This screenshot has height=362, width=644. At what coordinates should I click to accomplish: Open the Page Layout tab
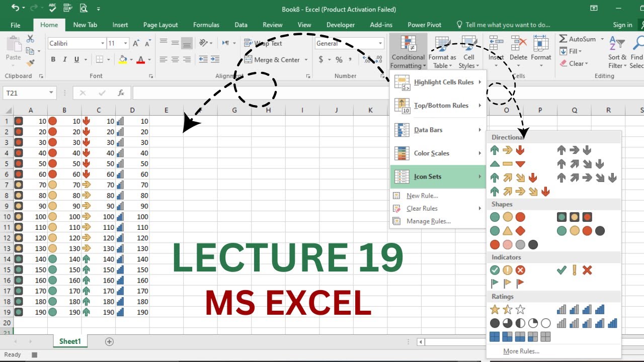160,25
